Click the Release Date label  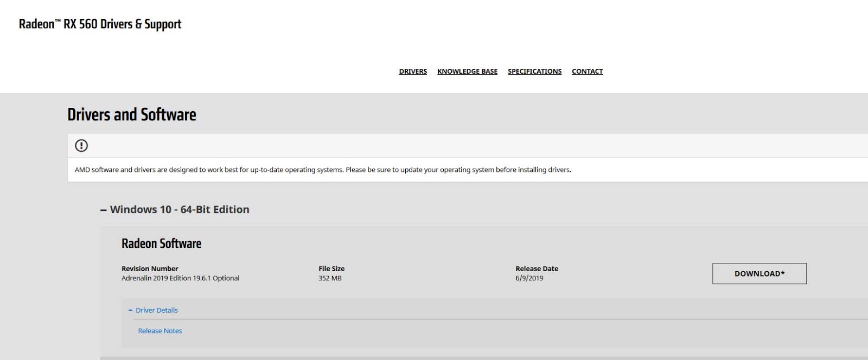[x=537, y=268]
